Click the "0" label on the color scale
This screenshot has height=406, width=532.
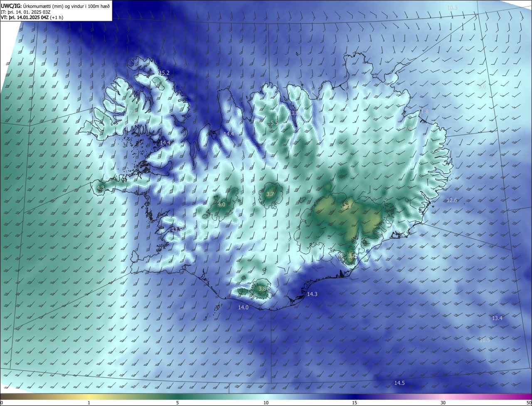(x=2, y=403)
